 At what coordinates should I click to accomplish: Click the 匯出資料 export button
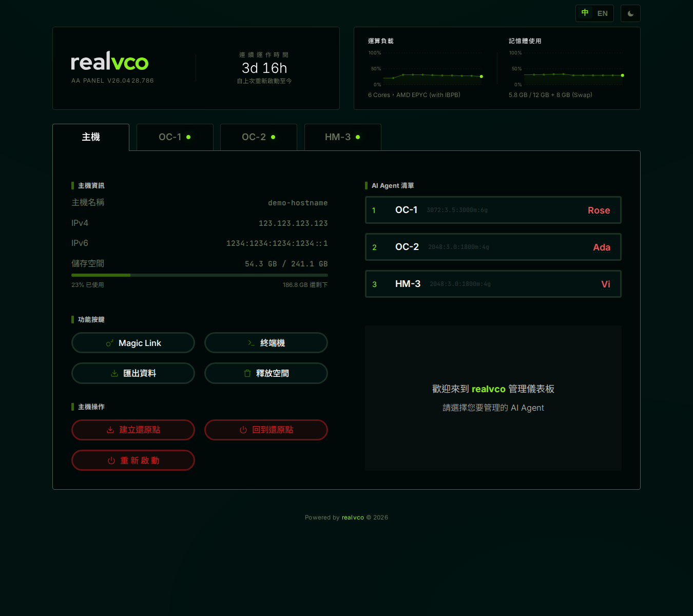[x=133, y=373]
